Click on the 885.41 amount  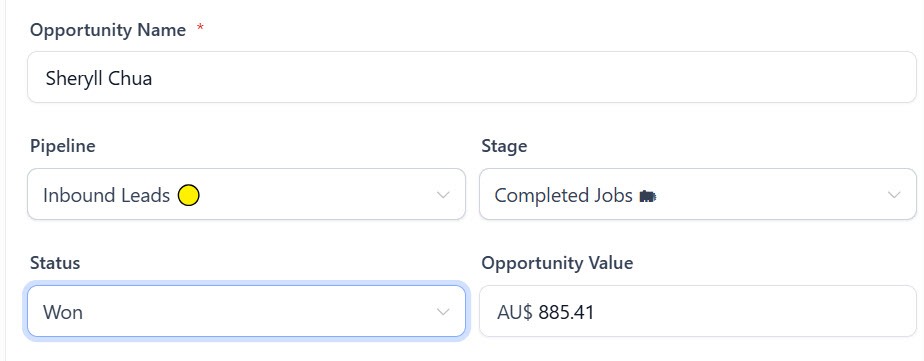click(566, 312)
